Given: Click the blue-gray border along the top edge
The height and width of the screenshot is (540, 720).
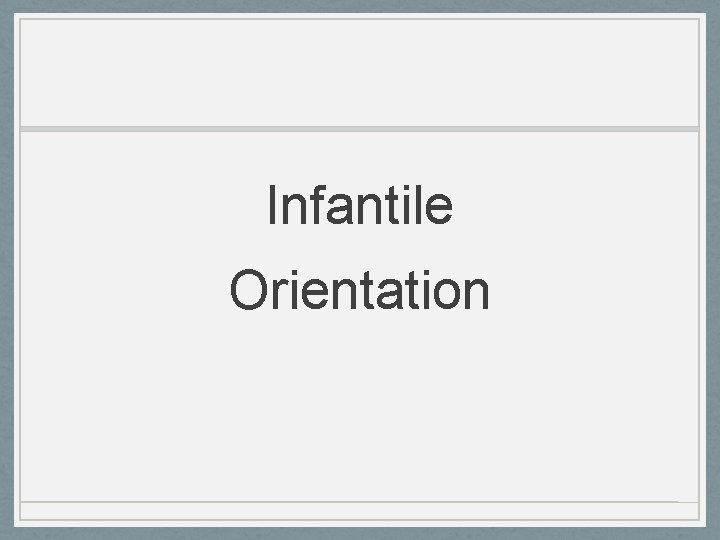Looking at the screenshot, I should 360,6.
